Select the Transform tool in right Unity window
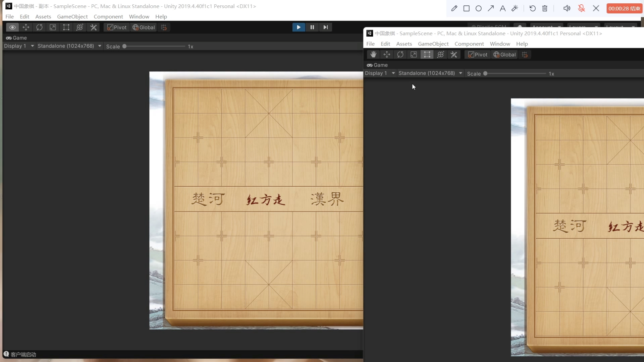Screen dimensions: 644x362 pos(440,55)
